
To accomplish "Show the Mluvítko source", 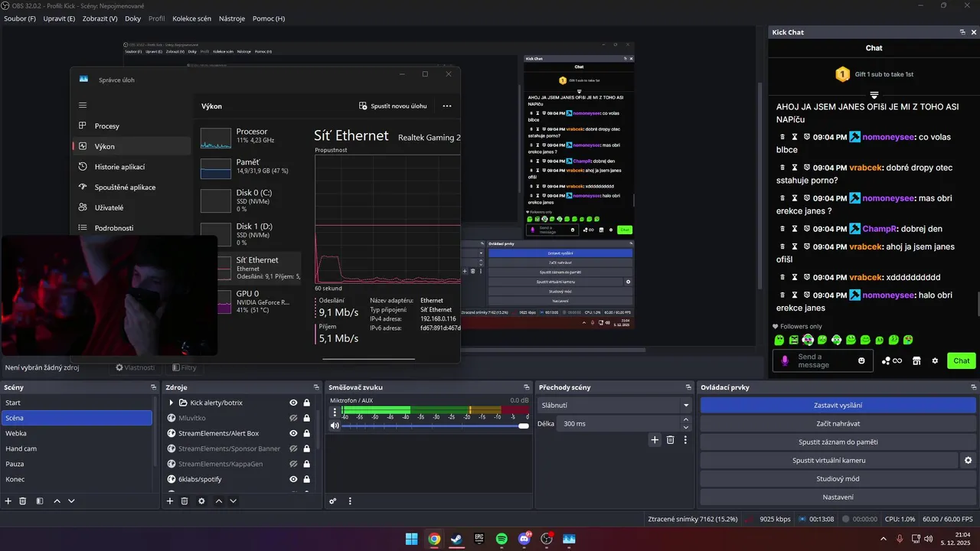I will tap(293, 418).
